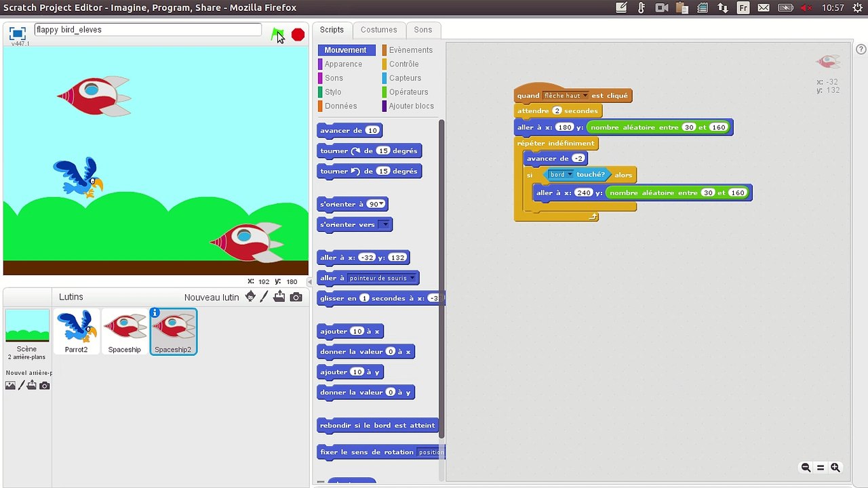
Task: Click the glisser en 1 secondes block
Action: tap(380, 298)
